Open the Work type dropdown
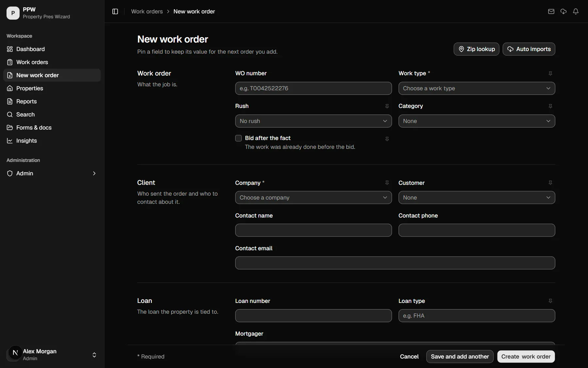The image size is (588, 368). tap(477, 88)
